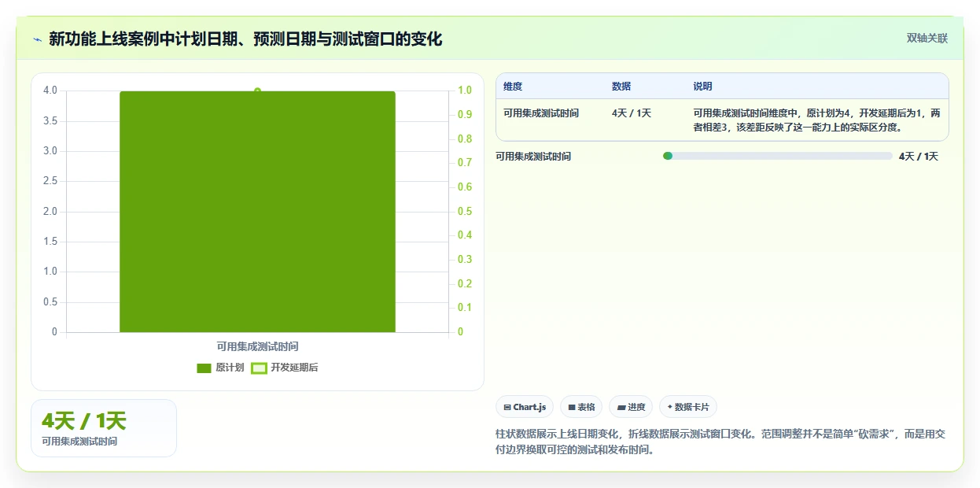This screenshot has width=980, height=488.
Task: Click the 数据 column header
Action: point(621,87)
